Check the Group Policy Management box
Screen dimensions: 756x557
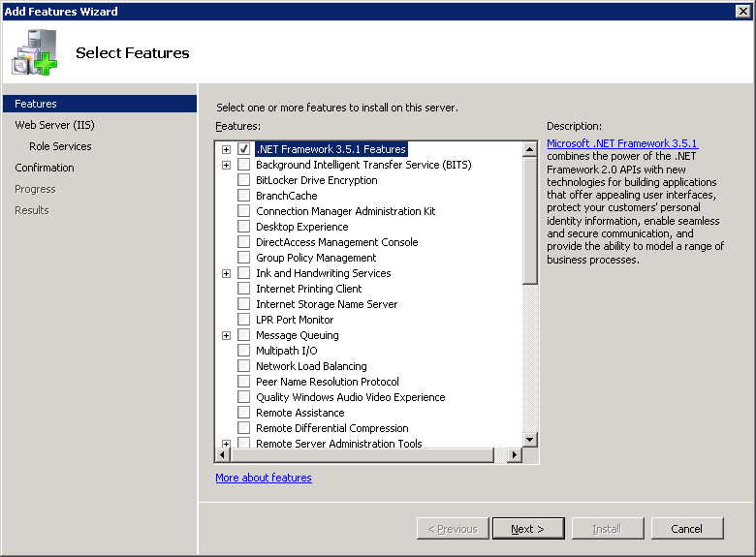243,258
